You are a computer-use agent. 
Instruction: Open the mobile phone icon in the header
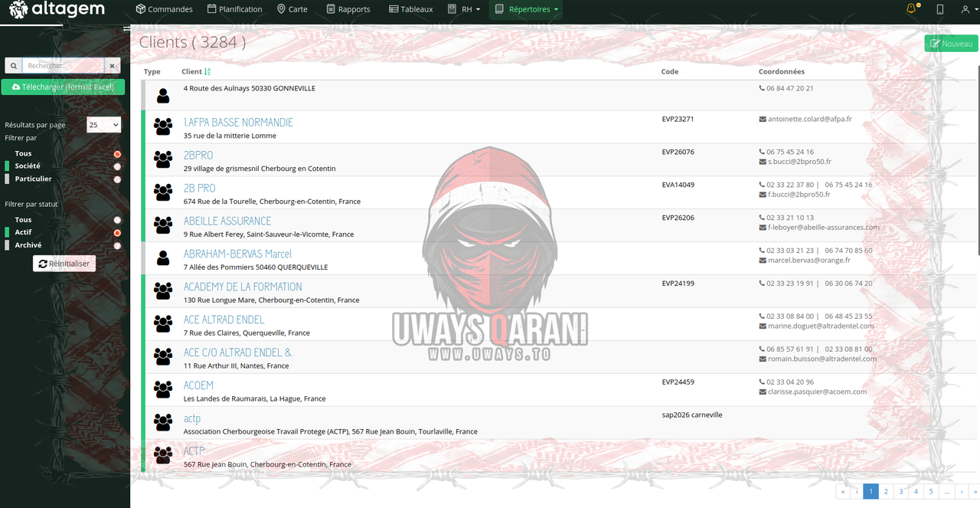940,9
